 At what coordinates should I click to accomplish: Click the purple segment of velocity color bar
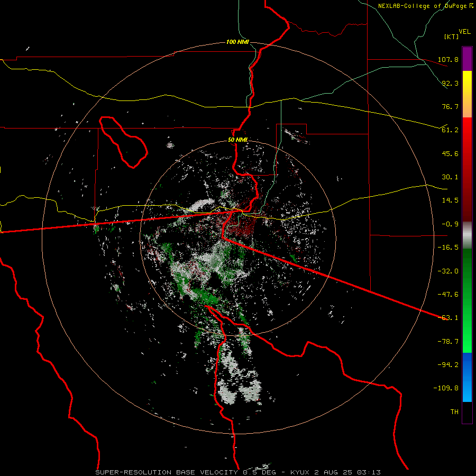(x=467, y=59)
